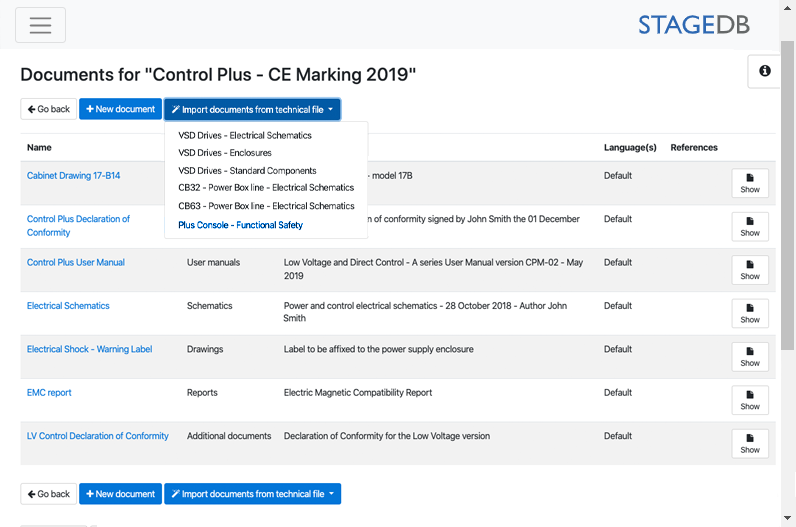Screen dimensions: 796x527
Task: Click the User manuals type cell
Action: point(213,262)
